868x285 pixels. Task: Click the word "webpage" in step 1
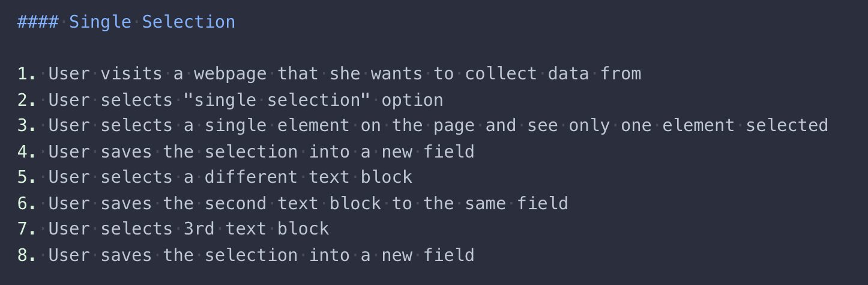pos(230,74)
